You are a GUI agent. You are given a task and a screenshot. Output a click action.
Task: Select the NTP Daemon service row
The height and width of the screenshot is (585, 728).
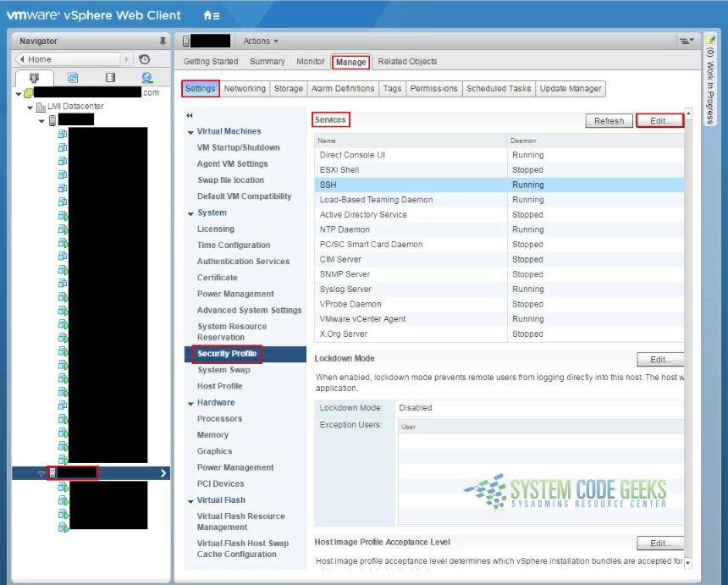point(499,229)
